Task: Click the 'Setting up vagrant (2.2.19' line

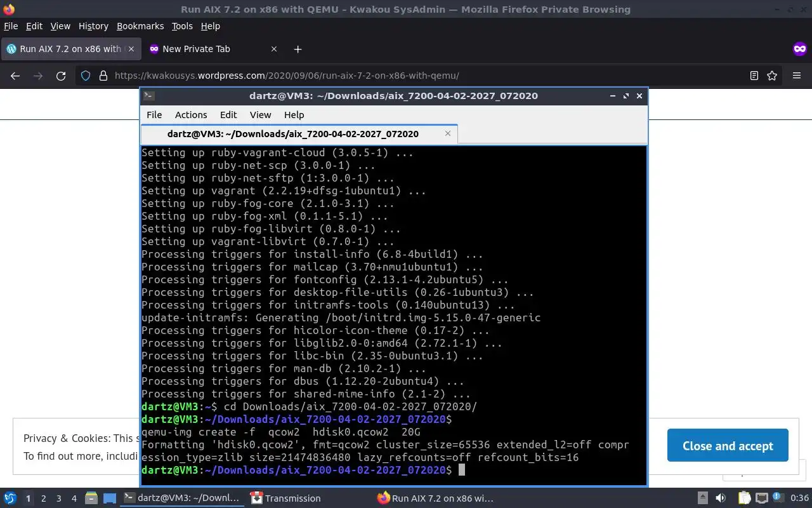Action: [284, 190]
